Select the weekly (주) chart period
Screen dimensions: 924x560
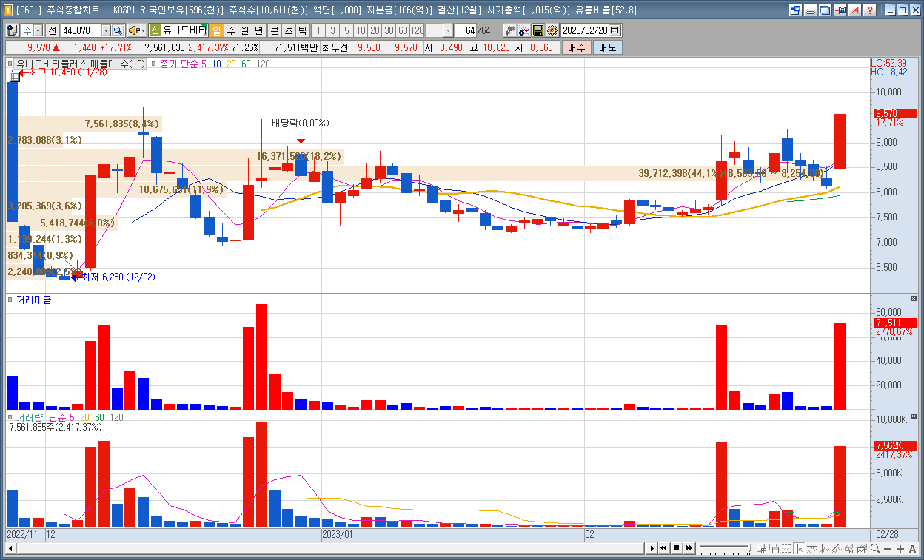pos(230,30)
